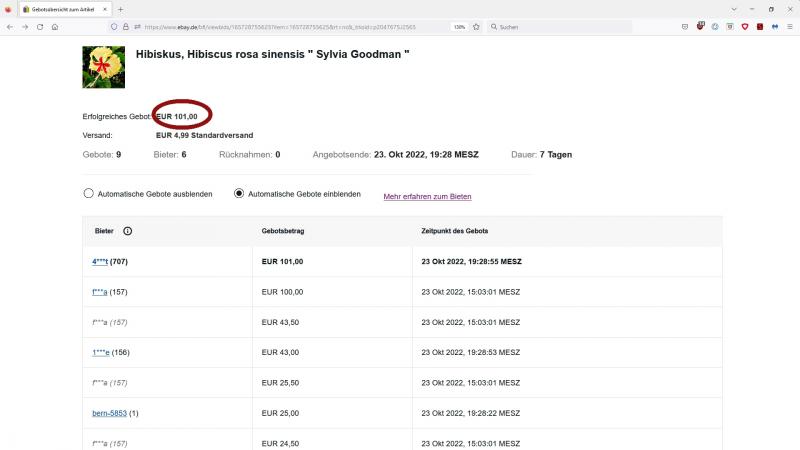The image size is (800, 450).
Task: Click the 130% zoom level indicator
Action: [x=457, y=26]
